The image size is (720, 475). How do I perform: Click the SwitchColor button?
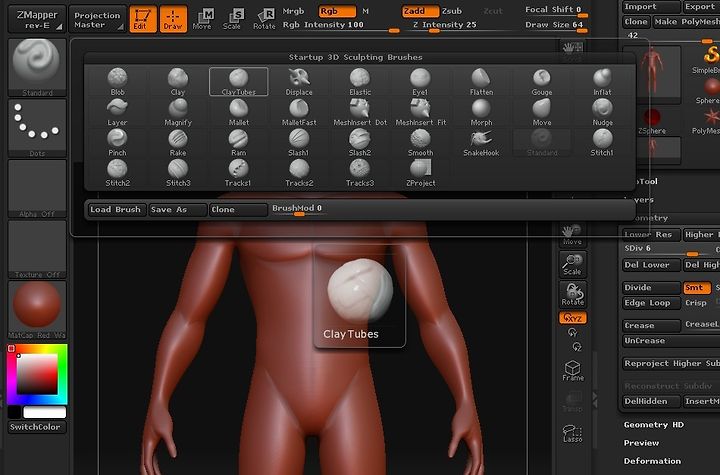37,427
